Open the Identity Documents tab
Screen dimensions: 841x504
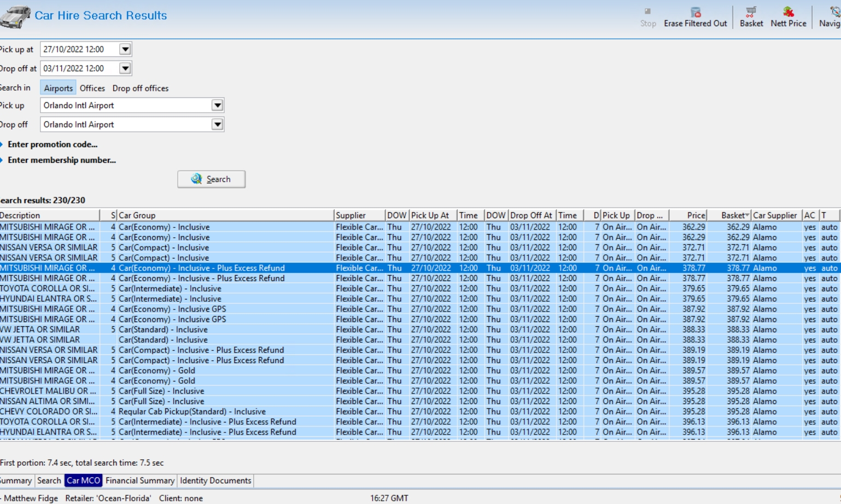pos(215,480)
